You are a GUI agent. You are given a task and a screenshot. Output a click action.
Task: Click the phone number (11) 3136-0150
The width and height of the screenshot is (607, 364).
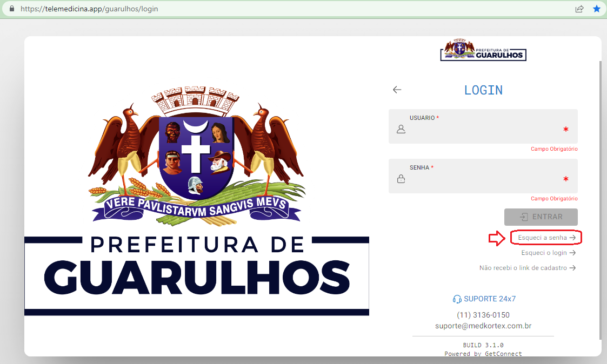tap(483, 315)
